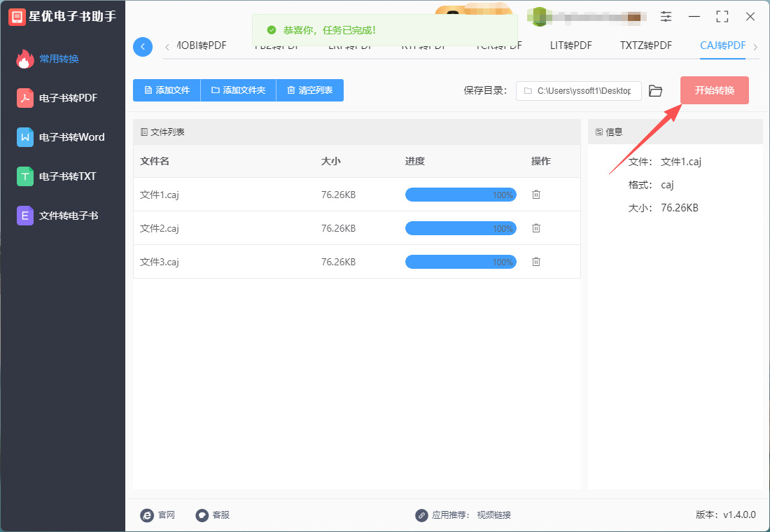
Task: Switch to the TXTZ转PDF tab
Action: (646, 45)
